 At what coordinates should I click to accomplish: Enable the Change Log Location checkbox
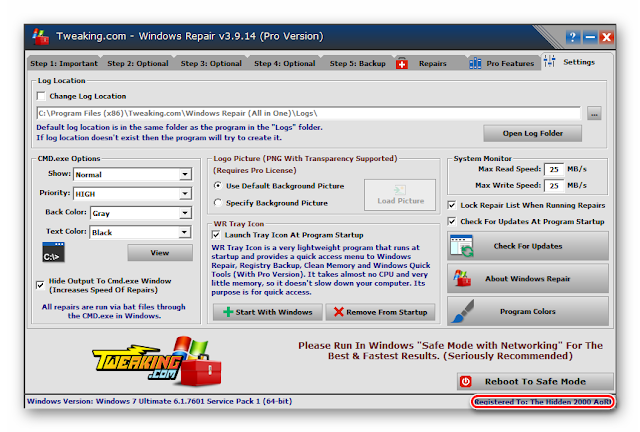tap(41, 96)
